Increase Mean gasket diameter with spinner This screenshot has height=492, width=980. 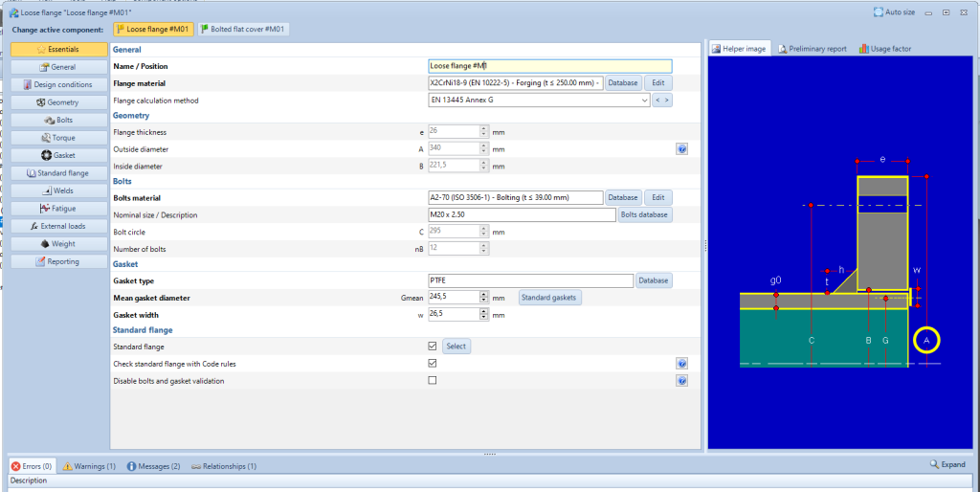coord(484,295)
